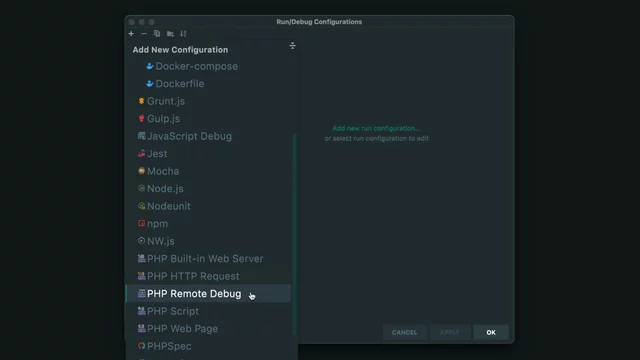Screen dimensions: 640x360
Task: Click the Jest icon
Action: tap(141, 153)
